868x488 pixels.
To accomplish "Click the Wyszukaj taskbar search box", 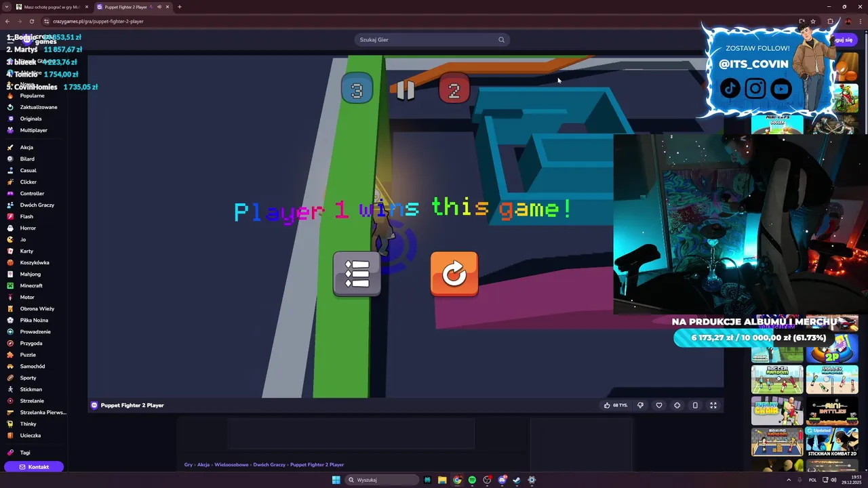I will click(x=382, y=480).
